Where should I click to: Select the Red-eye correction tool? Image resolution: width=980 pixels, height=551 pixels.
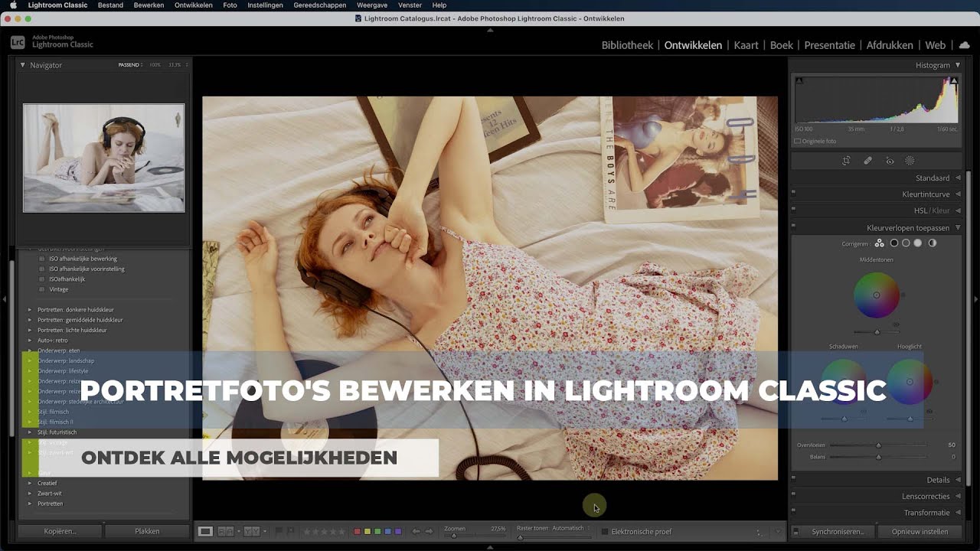[x=890, y=161]
